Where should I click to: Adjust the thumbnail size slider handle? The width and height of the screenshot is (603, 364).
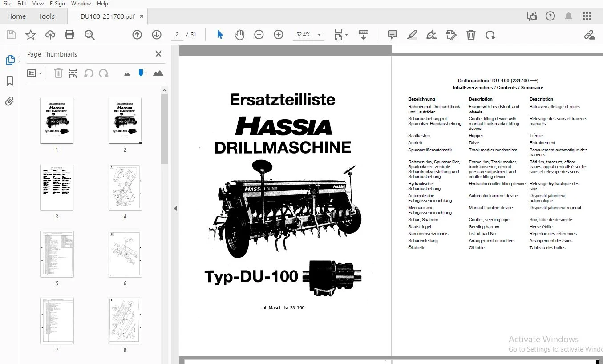coord(142,73)
